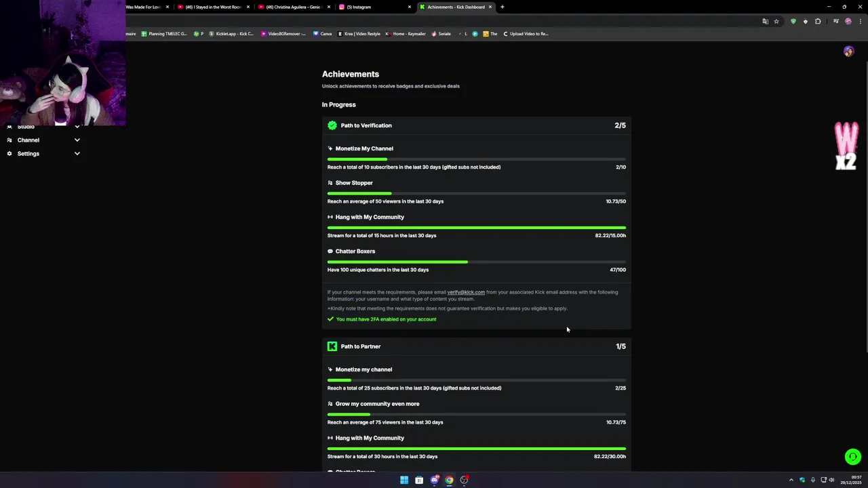Click the verify@kick.com email link
The height and width of the screenshot is (488, 868).
pyautogui.click(x=466, y=292)
